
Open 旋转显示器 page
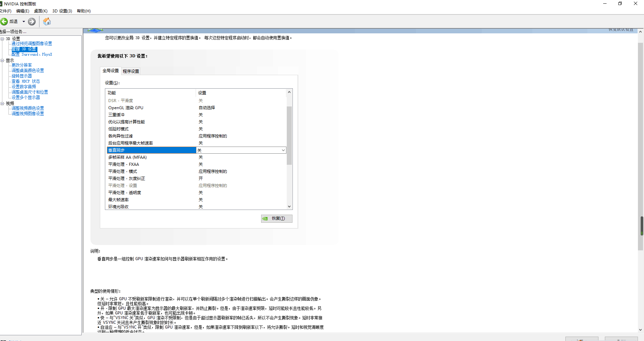tap(22, 76)
